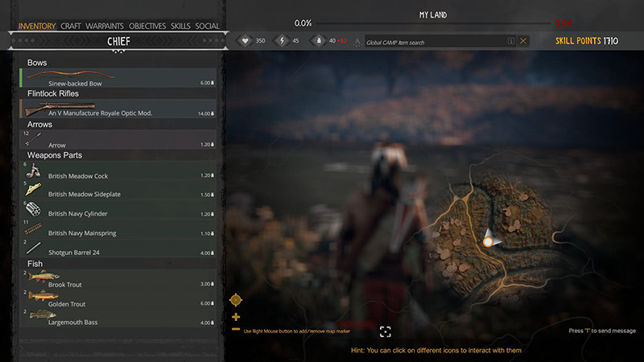Open the Warpaints tab
The width and height of the screenshot is (644, 362).
(105, 26)
